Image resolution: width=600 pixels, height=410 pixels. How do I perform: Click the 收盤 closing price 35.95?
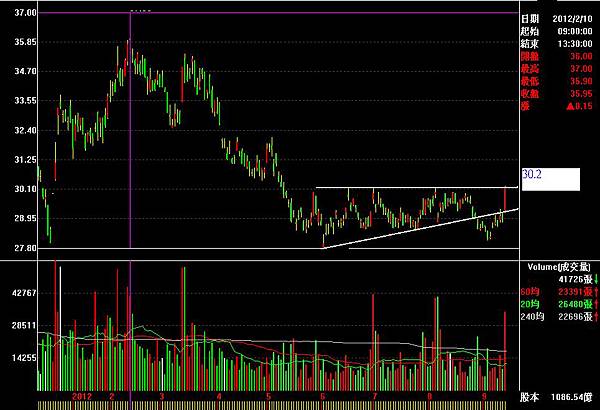[556, 94]
